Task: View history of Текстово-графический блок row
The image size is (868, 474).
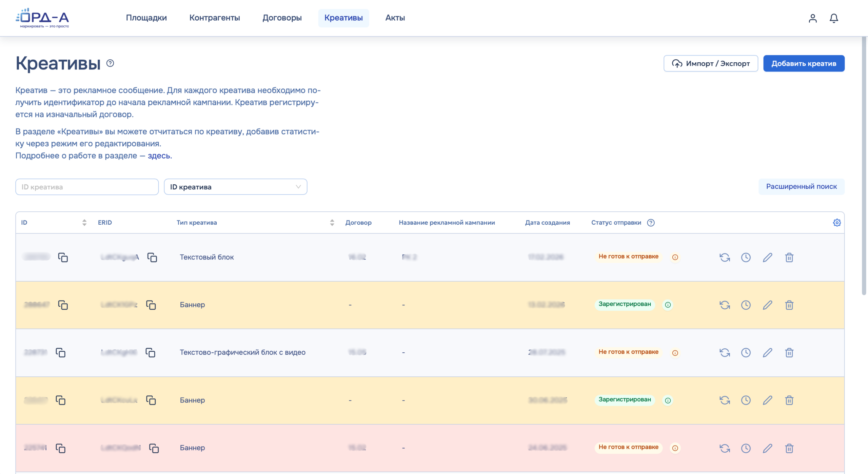Action: tap(746, 352)
